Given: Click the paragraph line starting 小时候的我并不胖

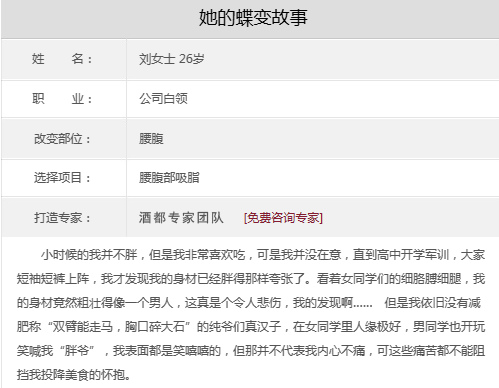Looking at the screenshot, I should pyautogui.click(x=263, y=255).
